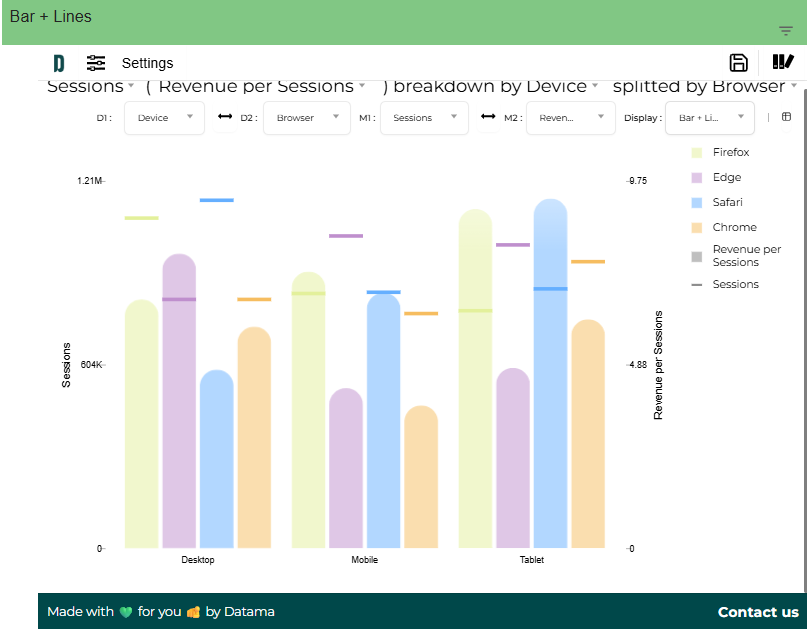807x629 pixels.
Task: Open the Settings sliders icon
Action: [x=95, y=62]
